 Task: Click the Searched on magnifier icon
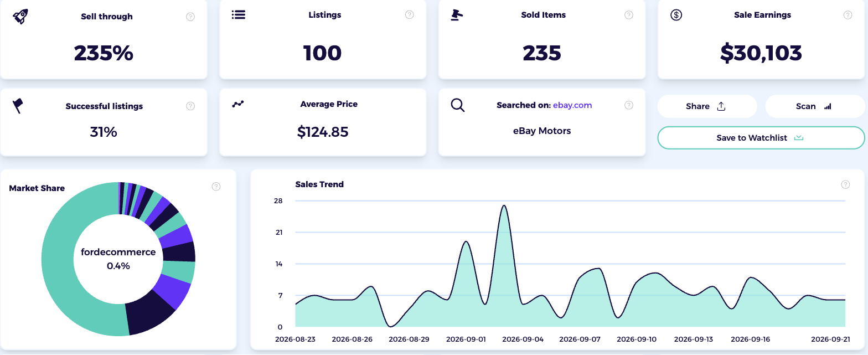tap(457, 105)
